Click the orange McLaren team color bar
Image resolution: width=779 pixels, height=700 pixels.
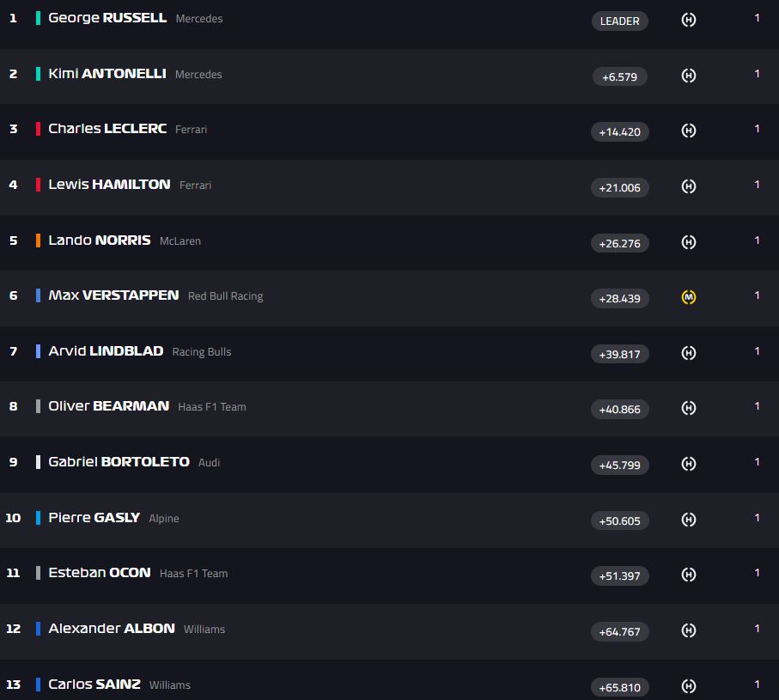38,240
